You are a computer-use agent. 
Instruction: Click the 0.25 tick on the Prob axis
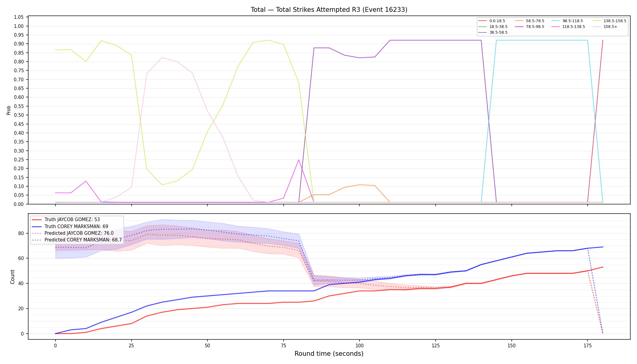click(19, 160)
